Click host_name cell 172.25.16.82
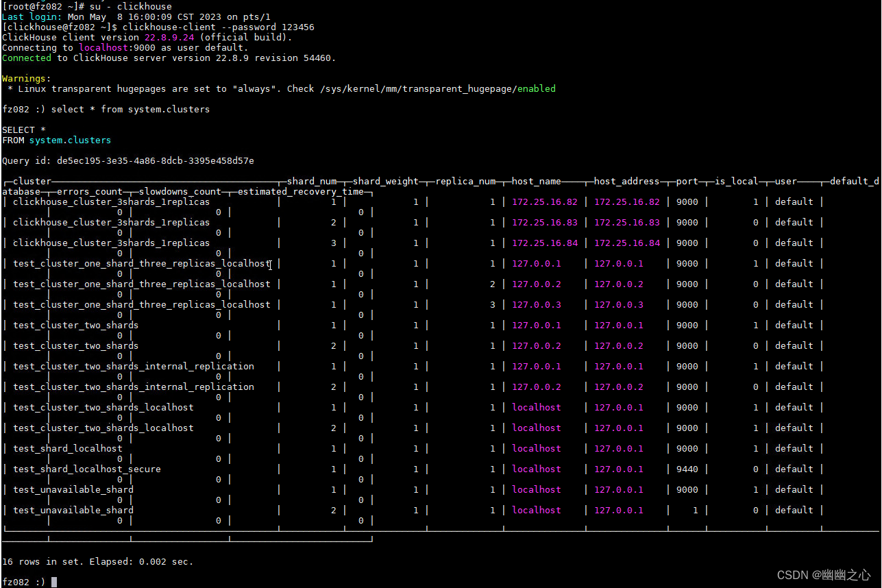Viewport: 882px width, 588px height. coord(545,201)
